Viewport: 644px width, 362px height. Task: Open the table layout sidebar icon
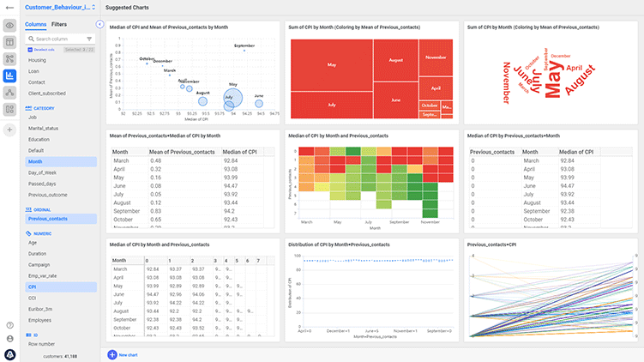[9, 42]
